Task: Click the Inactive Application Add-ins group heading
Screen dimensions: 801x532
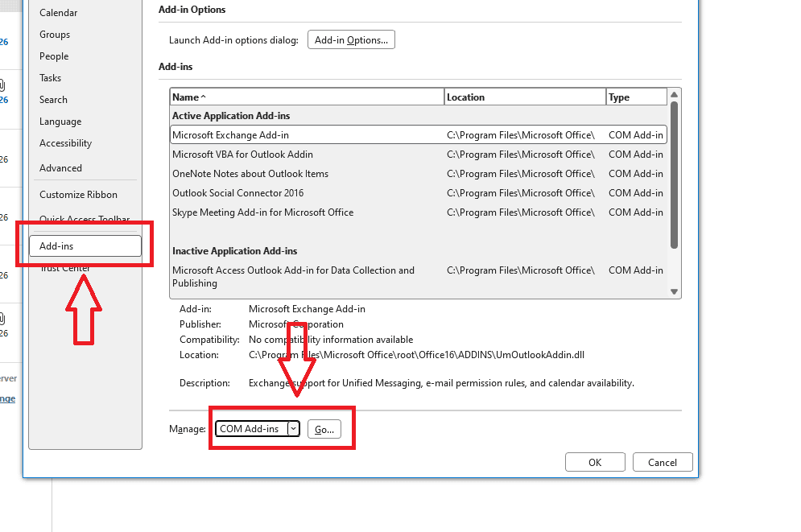Action: click(234, 251)
